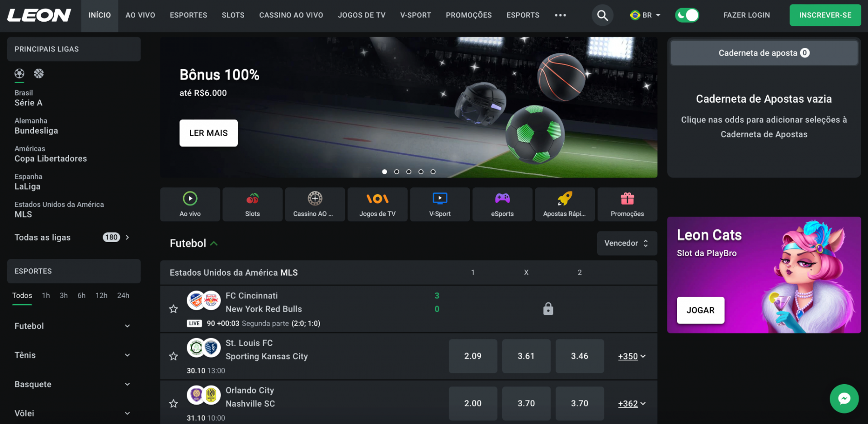Open the CASSINO AO VIVO menu
868x424 pixels.
pyautogui.click(x=291, y=15)
